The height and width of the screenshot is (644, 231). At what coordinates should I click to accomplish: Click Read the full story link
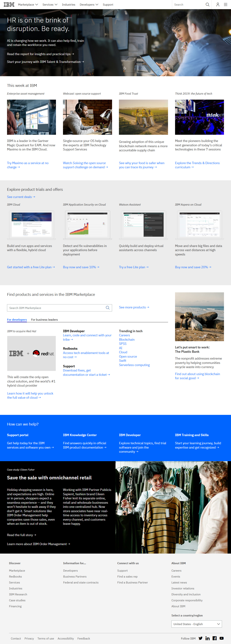21,535
